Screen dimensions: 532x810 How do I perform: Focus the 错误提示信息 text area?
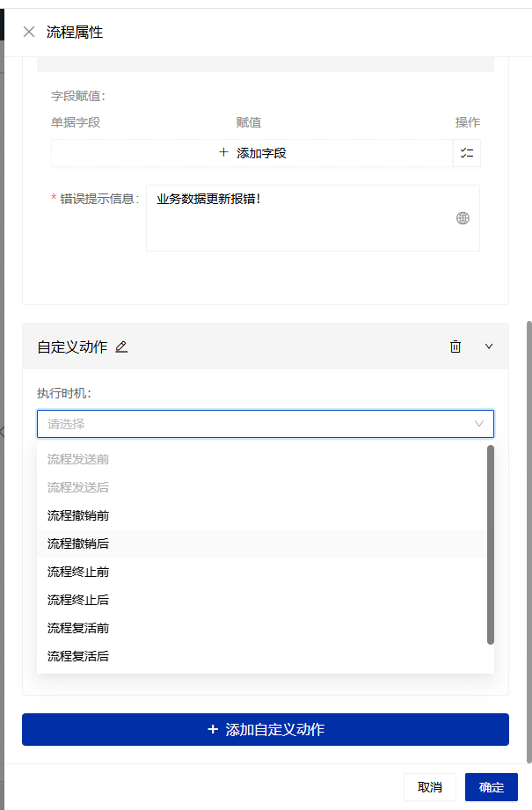[x=313, y=218]
